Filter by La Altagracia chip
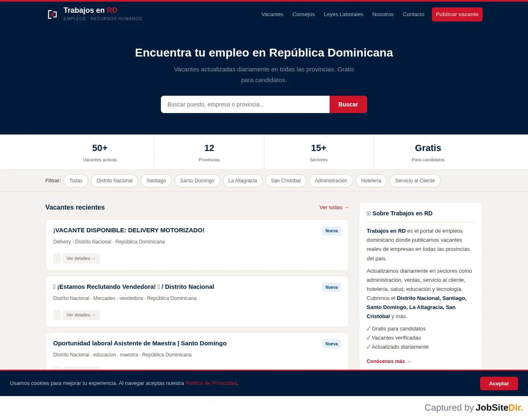 [243, 181]
